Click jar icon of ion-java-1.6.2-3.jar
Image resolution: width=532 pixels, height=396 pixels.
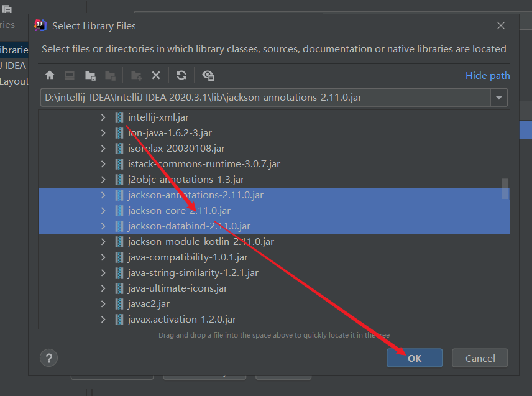[x=119, y=133]
